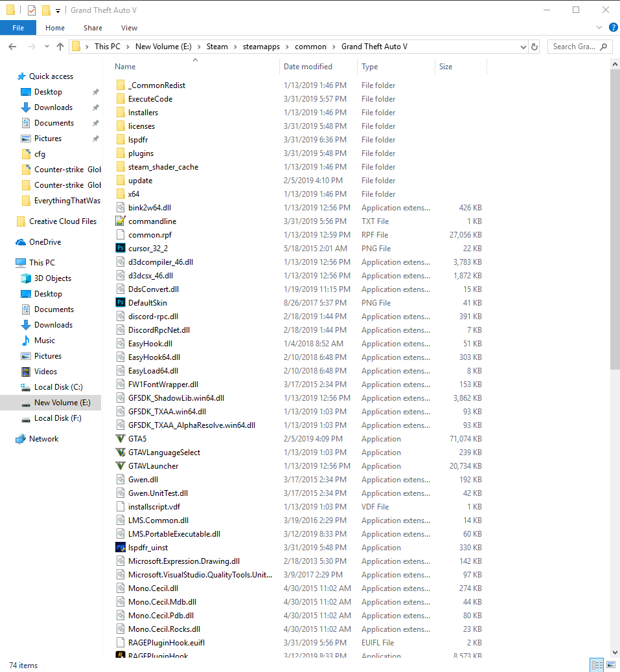Select the ExecuteCode folder
This screenshot has width=620, height=672.
[150, 99]
